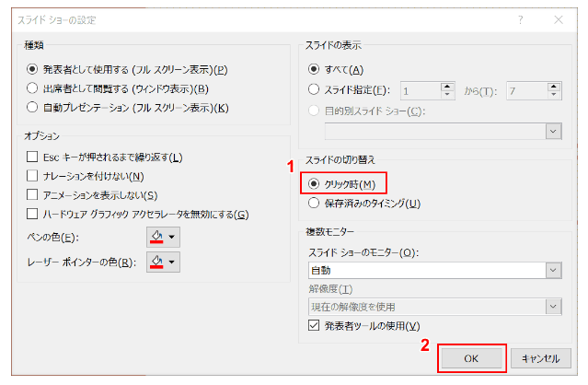Open the レーザー ポインターの色 color picker
The height and width of the screenshot is (385, 588).
[x=163, y=262]
